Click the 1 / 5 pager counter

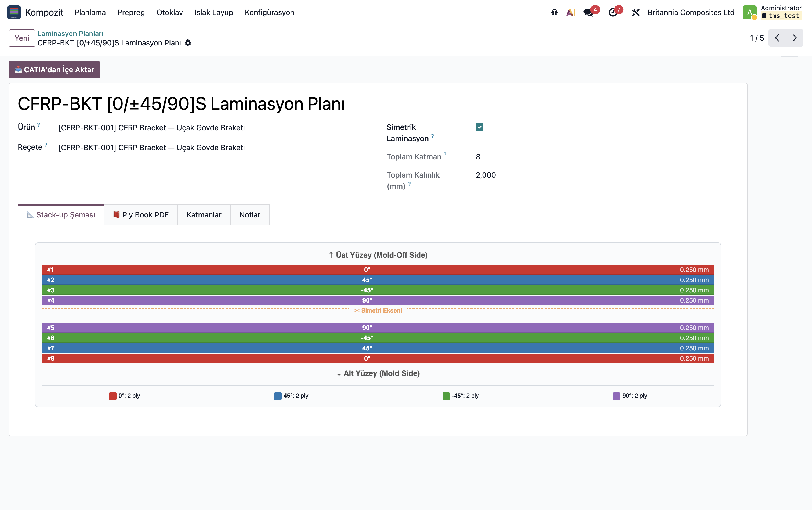click(757, 38)
